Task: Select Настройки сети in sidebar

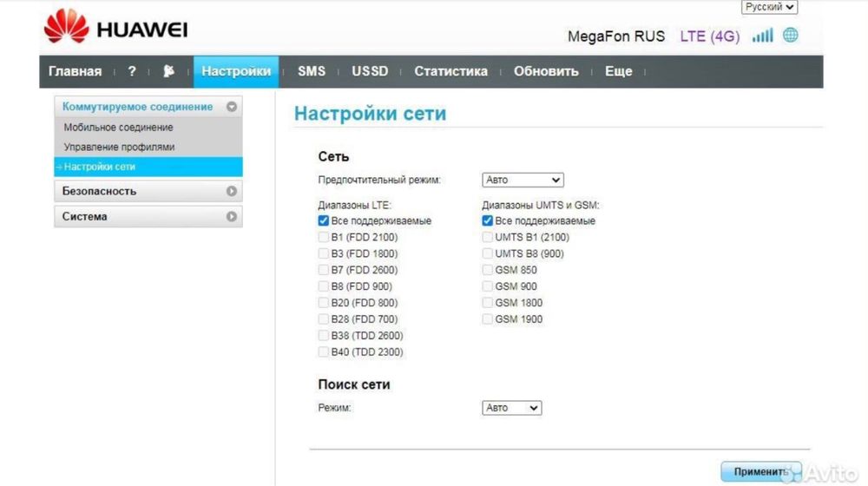Action: click(148, 167)
